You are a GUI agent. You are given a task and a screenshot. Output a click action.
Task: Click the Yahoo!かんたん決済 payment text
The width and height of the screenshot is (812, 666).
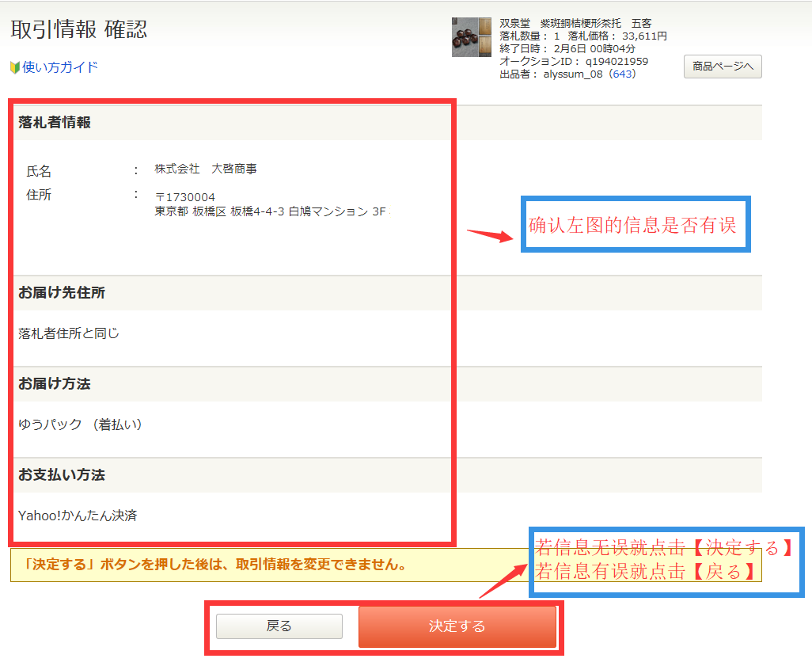[x=78, y=516]
